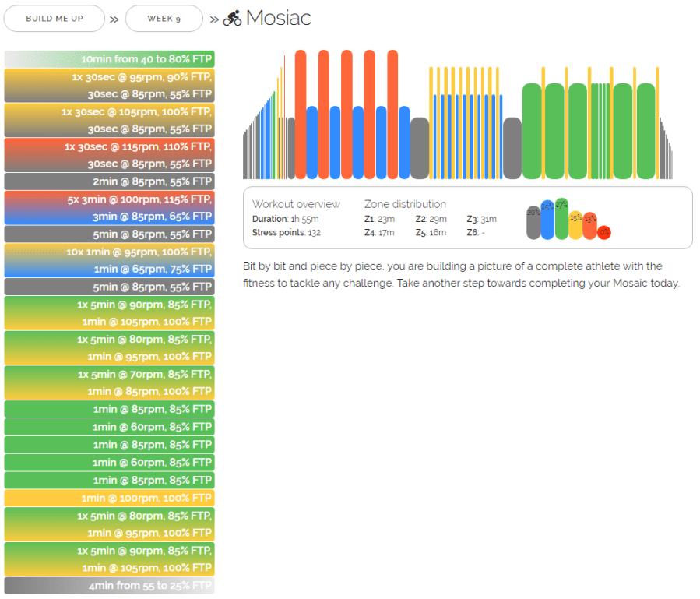Open the BUILD ME UP breadcrumb
Screen dimensions: 700x599
point(55,19)
